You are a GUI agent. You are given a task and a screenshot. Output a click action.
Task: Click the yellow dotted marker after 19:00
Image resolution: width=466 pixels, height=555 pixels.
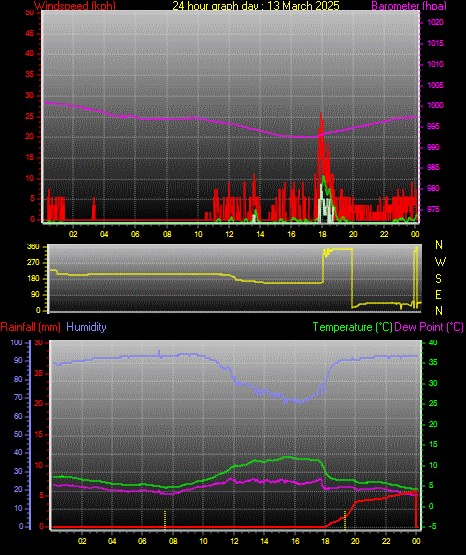(345, 520)
